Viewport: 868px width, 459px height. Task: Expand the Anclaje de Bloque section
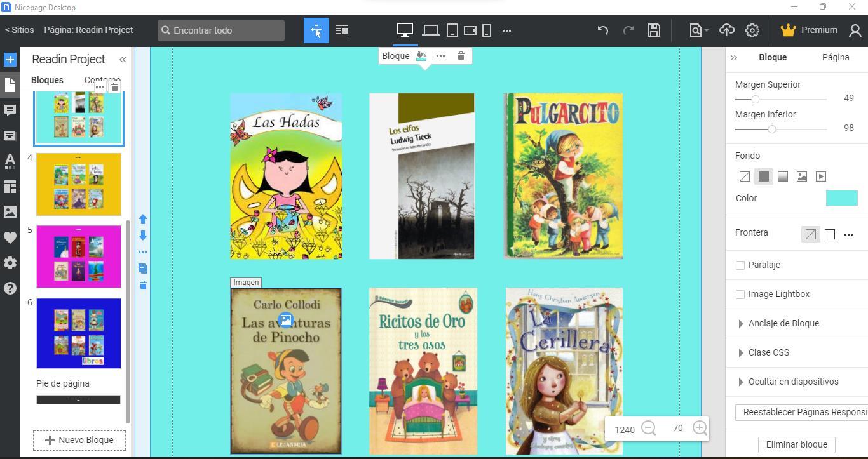click(778, 323)
